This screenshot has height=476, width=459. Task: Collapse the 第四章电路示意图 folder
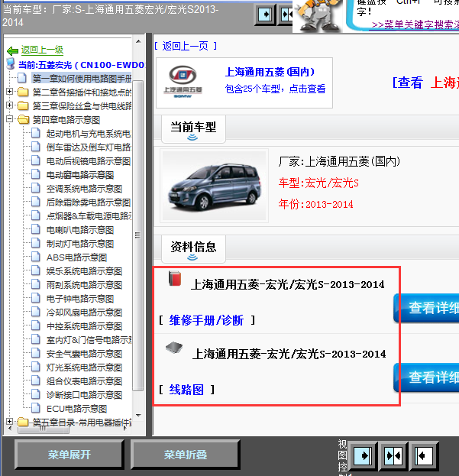9,119
